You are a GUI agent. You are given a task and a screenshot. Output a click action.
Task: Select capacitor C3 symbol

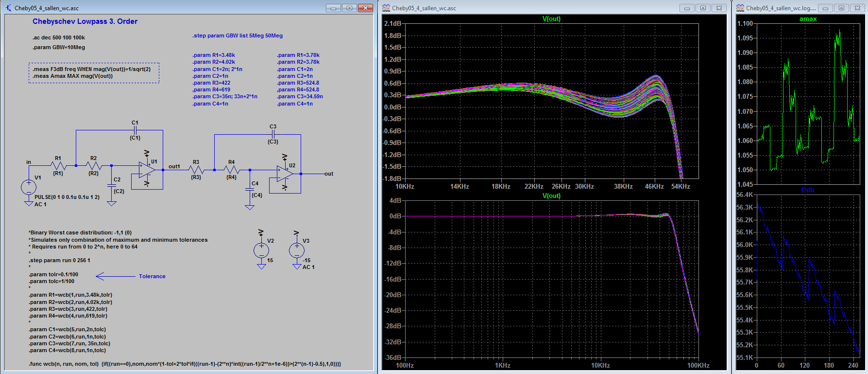pos(273,134)
